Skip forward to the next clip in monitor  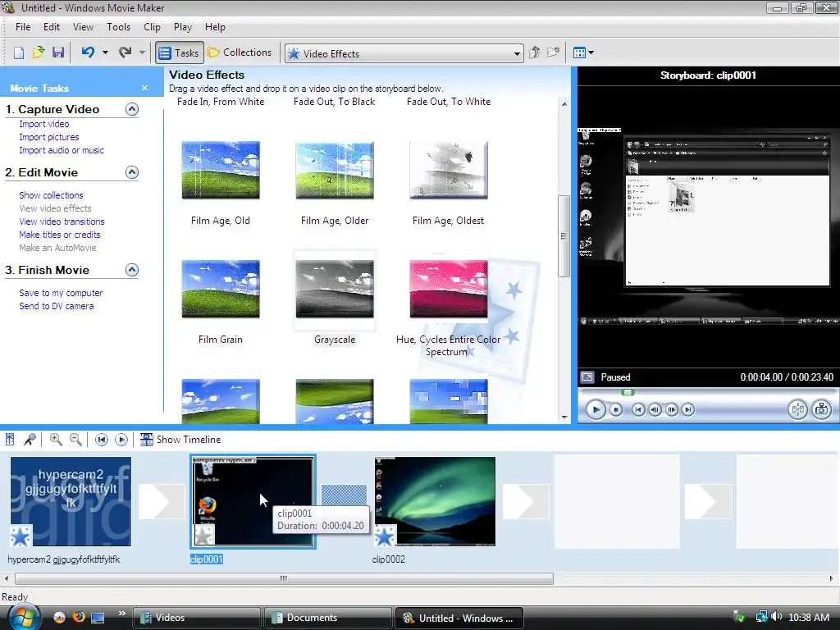(688, 410)
